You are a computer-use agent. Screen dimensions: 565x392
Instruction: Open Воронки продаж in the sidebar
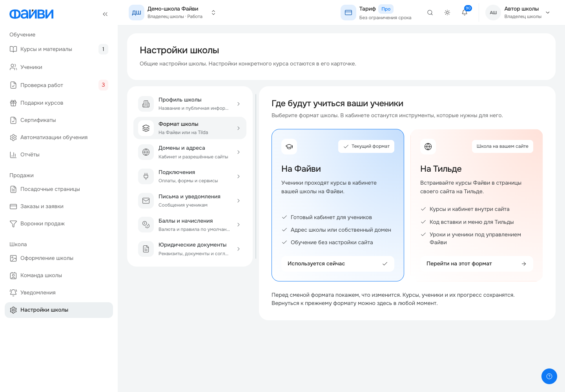coord(59,223)
